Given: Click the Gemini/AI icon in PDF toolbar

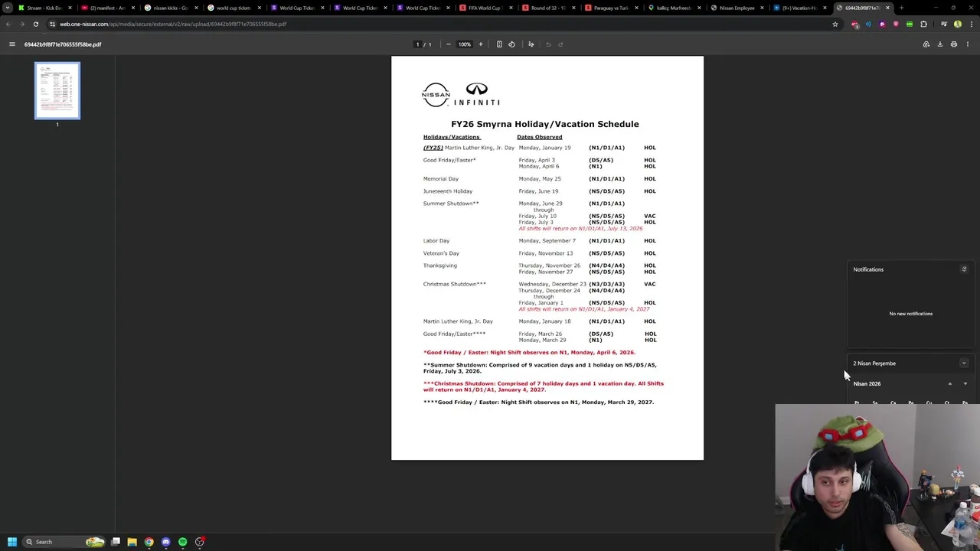Looking at the screenshot, I should [926, 44].
